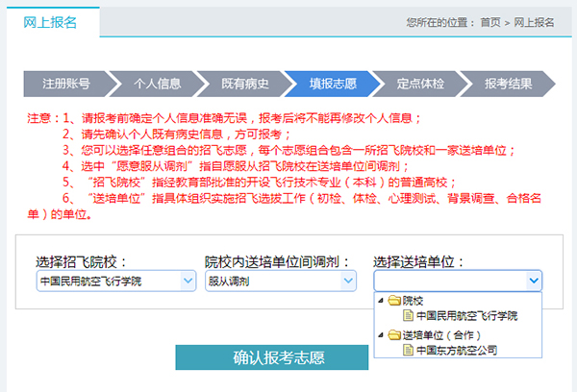Open the 选择招飞院校 dropdown arrow
The width and height of the screenshot is (577, 392).
pyautogui.click(x=187, y=282)
